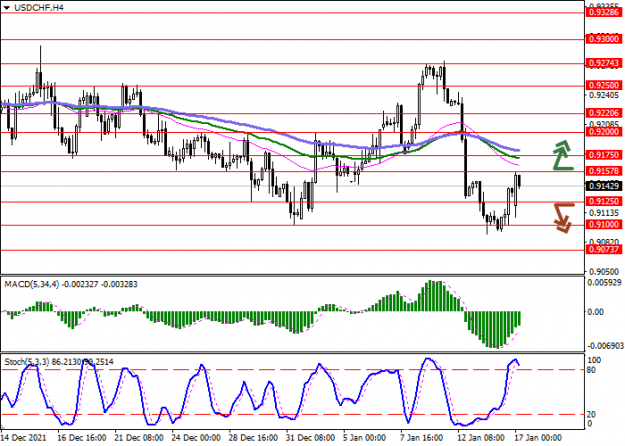Select the brown downward zigzag arrow
625x446 pixels.
click(x=564, y=218)
